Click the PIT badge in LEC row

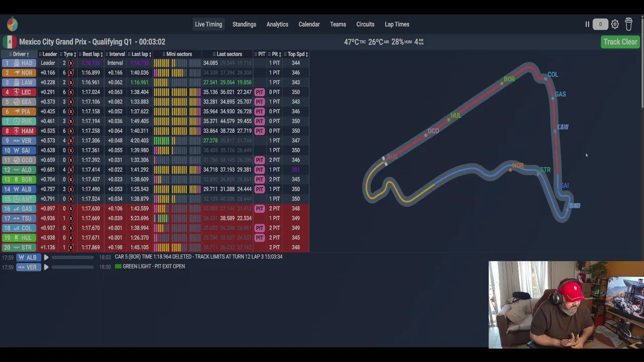(x=260, y=92)
